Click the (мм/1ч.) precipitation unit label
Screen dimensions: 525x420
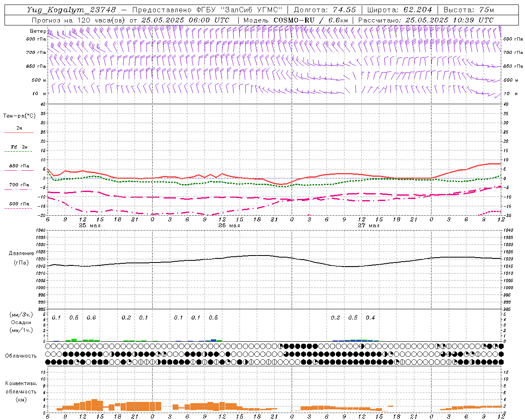click(21, 330)
